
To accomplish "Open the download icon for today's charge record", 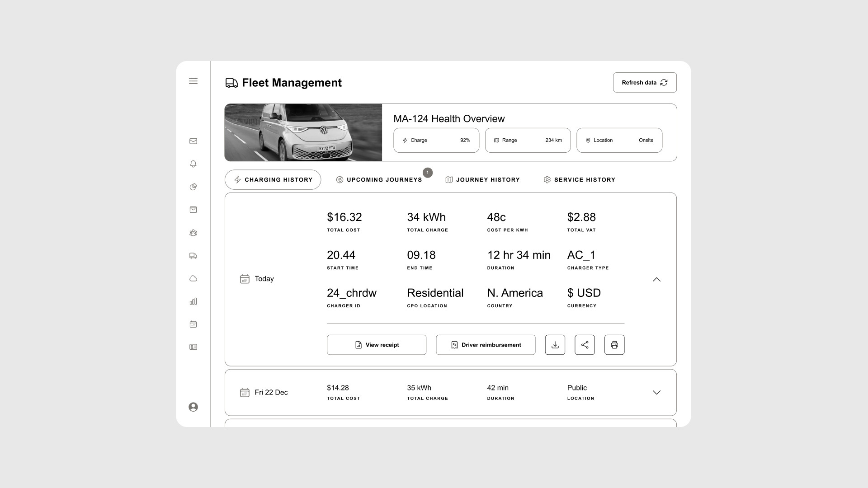I will pos(555,345).
